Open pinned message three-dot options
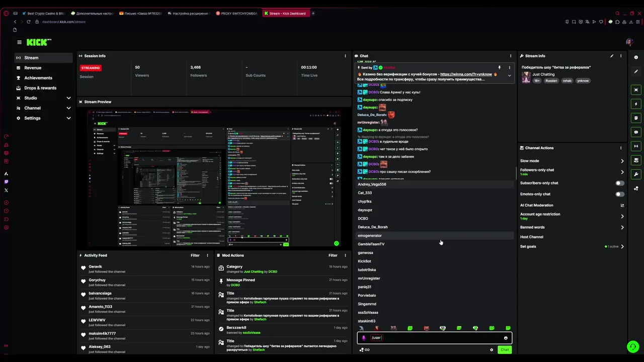The width and height of the screenshot is (644, 362). 509,67
